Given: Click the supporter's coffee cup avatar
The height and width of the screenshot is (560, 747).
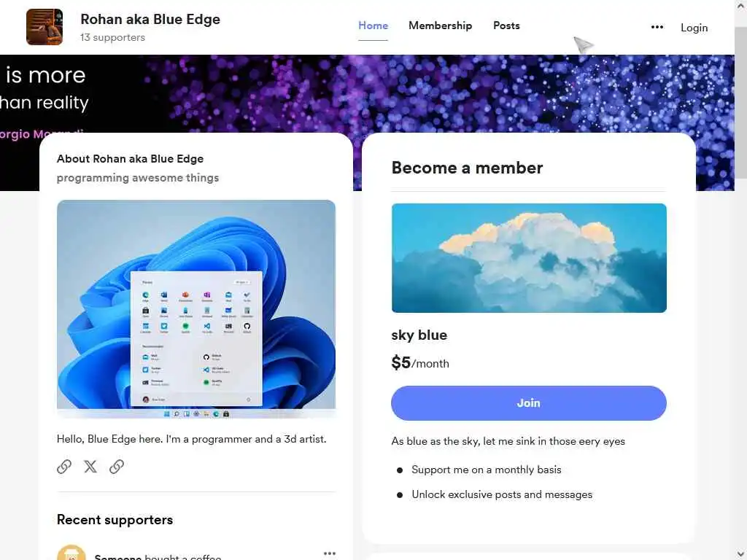Looking at the screenshot, I should (x=71, y=553).
